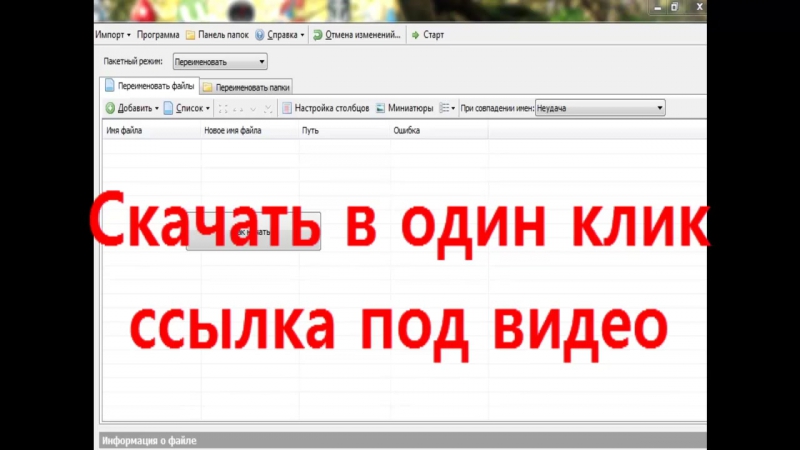
Task: Click the green Старт arrow icon
Action: click(415, 35)
